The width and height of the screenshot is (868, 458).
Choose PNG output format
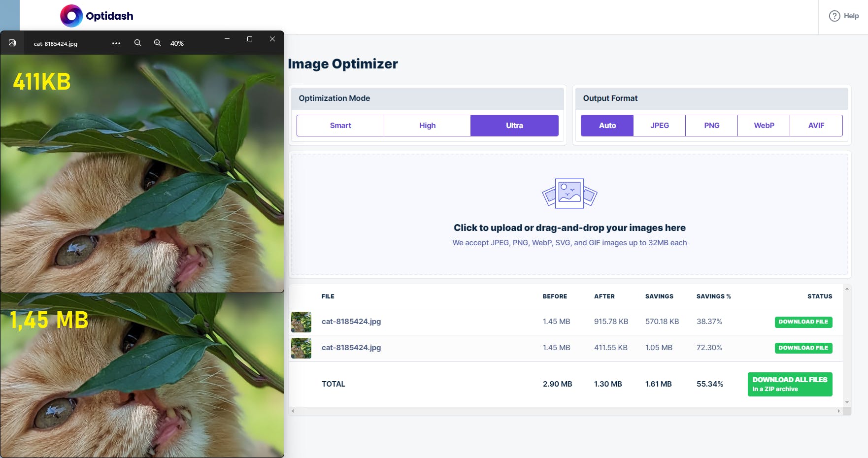(712, 126)
